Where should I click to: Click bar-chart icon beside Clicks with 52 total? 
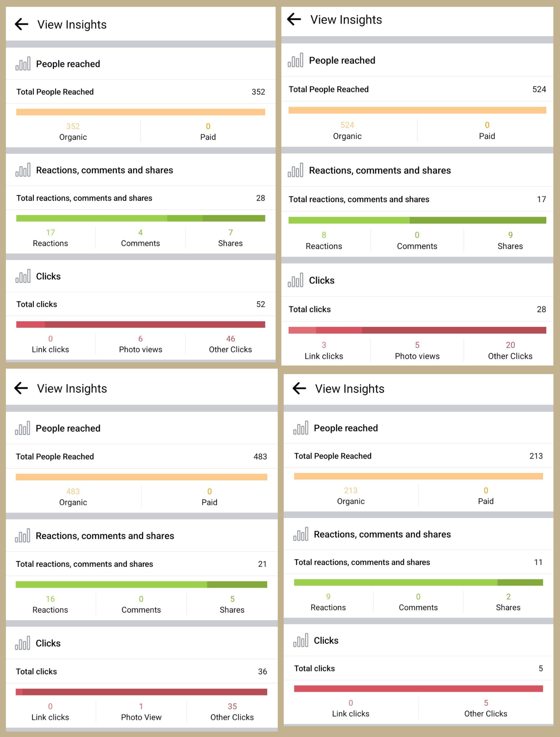(23, 277)
